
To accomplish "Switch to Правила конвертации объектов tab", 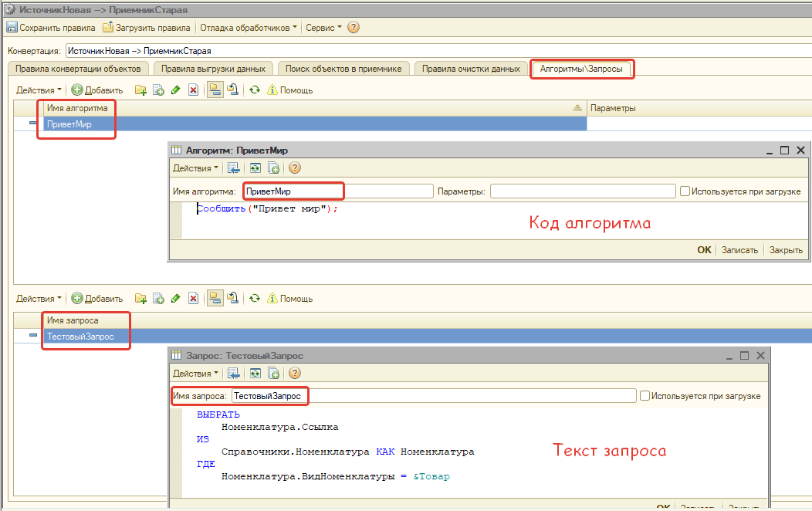I will coord(78,69).
